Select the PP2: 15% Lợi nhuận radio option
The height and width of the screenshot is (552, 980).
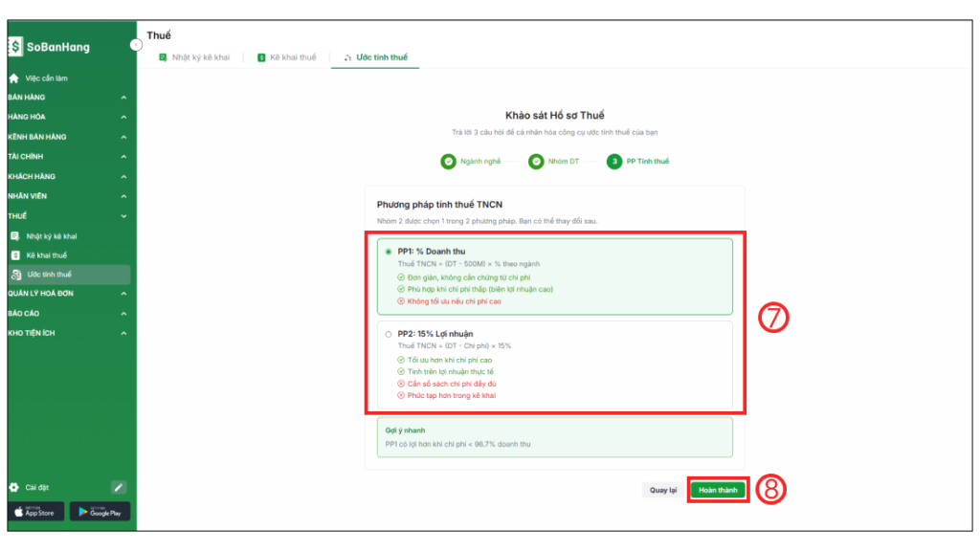[388, 334]
